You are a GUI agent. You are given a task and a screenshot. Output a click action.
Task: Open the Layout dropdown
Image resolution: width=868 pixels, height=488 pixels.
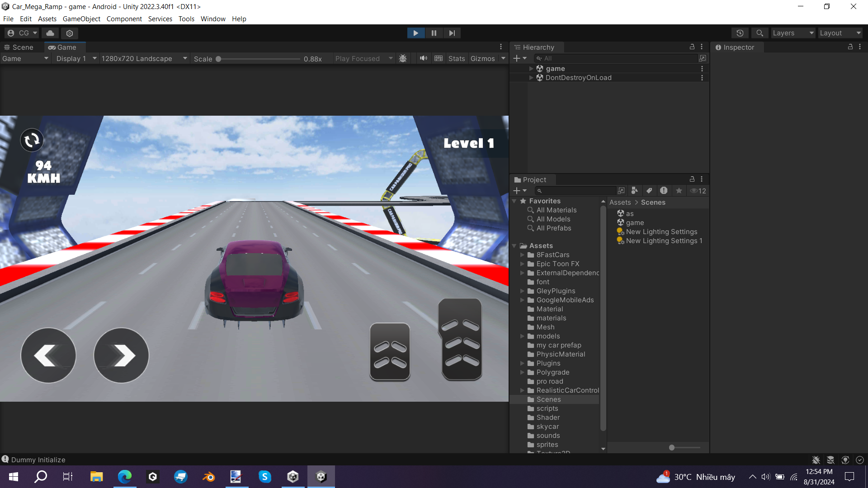(840, 33)
